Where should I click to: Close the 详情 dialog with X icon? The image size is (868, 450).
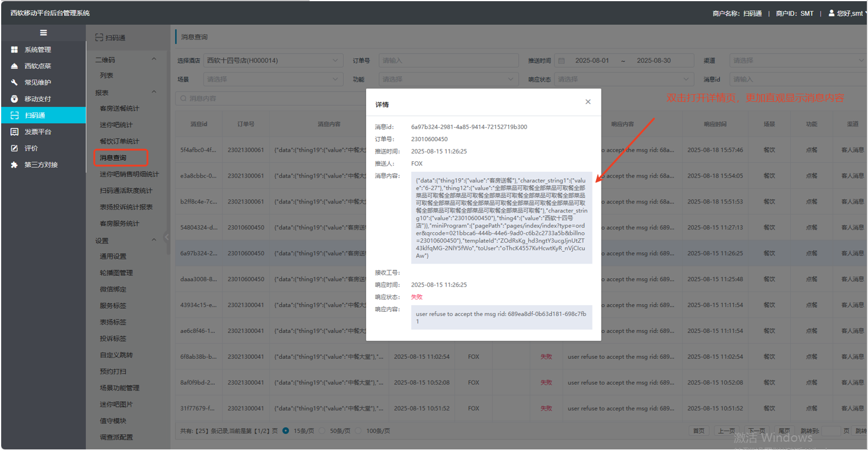587,102
